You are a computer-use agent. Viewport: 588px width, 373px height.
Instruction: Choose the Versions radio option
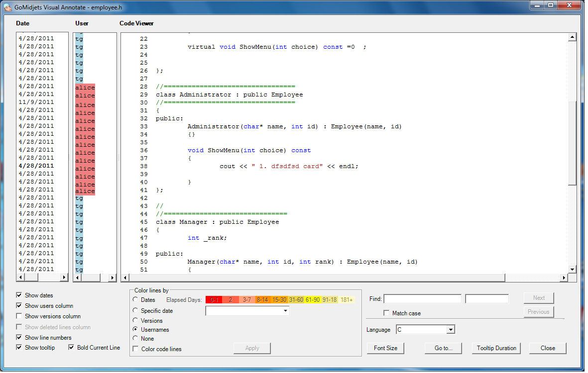(136, 321)
